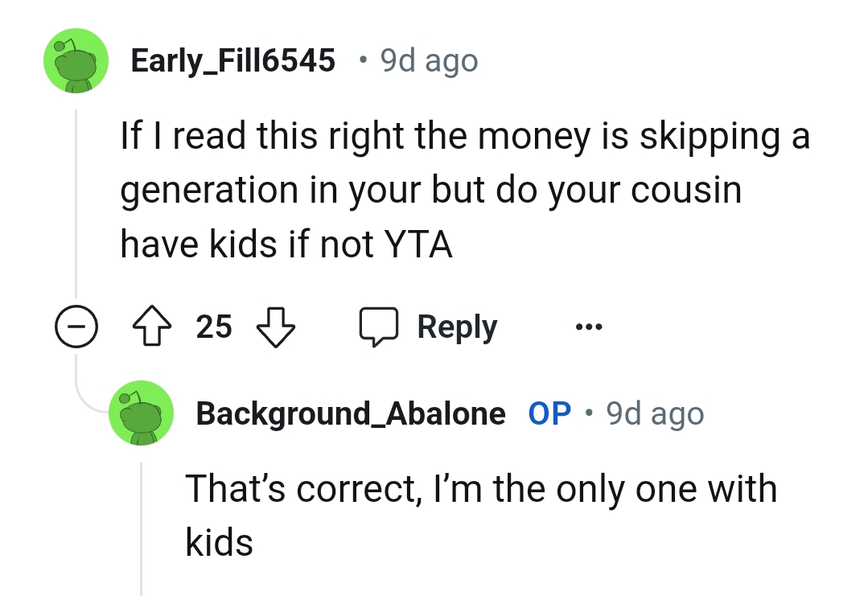Open the comment overflow menu via ellipsis
Image resolution: width=868 pixels, height=596 pixels.
pyautogui.click(x=588, y=326)
